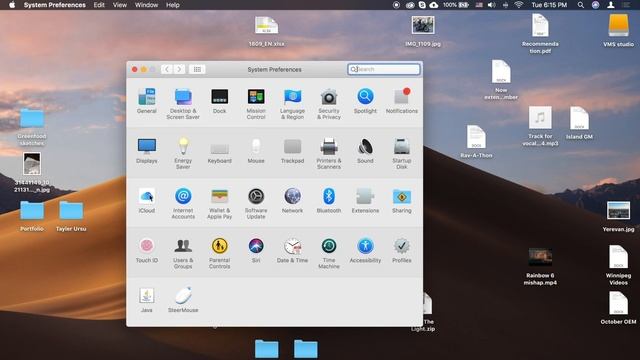This screenshot has width=640, height=360.
Task: Select the IMG_1109.jpg desktop file
Action: tap(423, 31)
